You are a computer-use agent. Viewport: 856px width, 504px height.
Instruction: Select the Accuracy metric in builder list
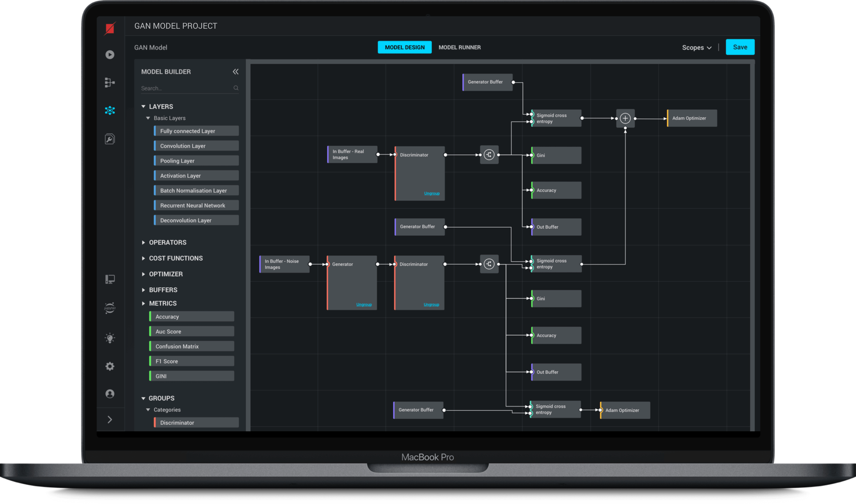click(x=192, y=317)
